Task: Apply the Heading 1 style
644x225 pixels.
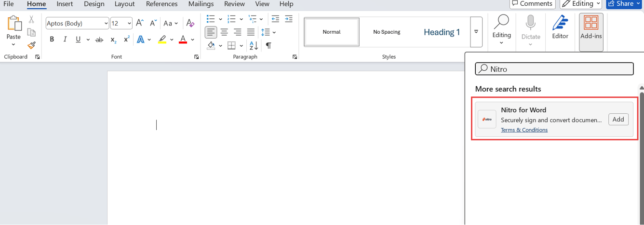Action: point(442,32)
